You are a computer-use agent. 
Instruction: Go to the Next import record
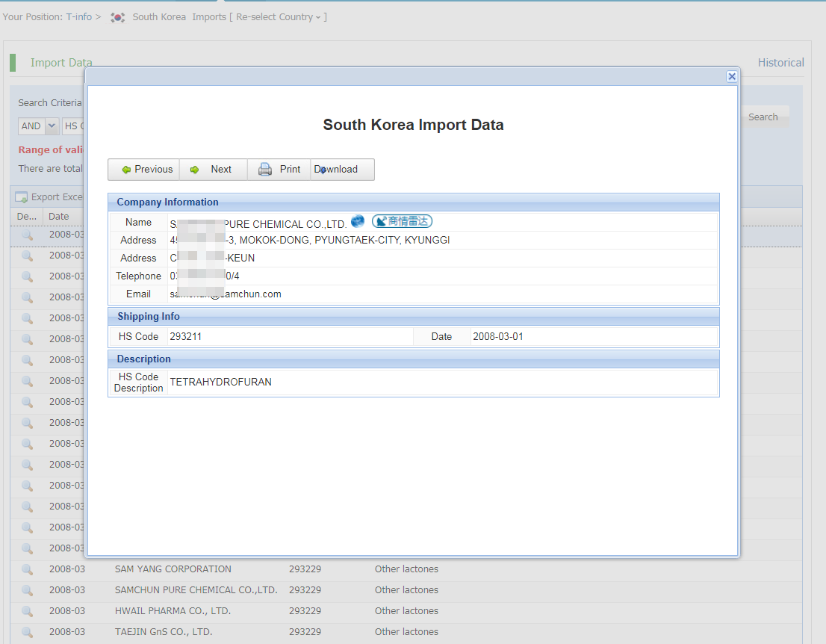[212, 170]
